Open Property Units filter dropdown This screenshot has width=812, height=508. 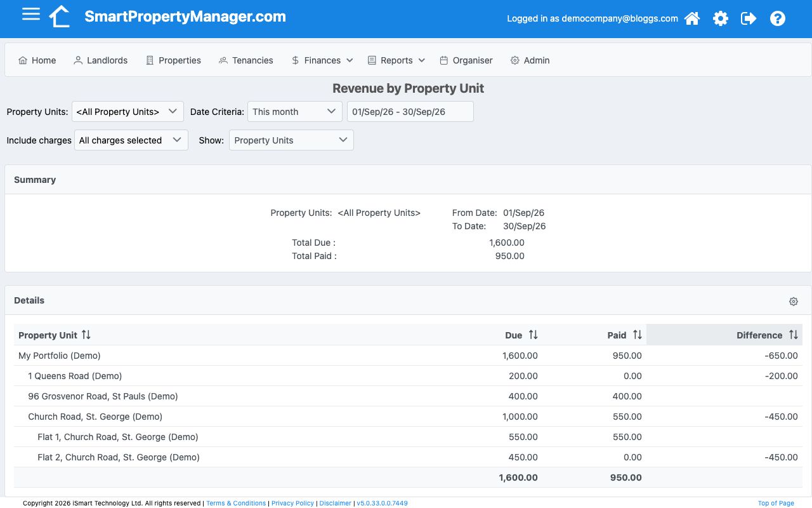point(128,111)
